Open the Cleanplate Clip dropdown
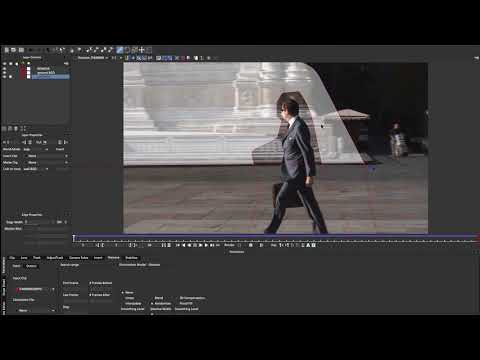The width and height of the screenshot is (480, 360). tap(36, 310)
